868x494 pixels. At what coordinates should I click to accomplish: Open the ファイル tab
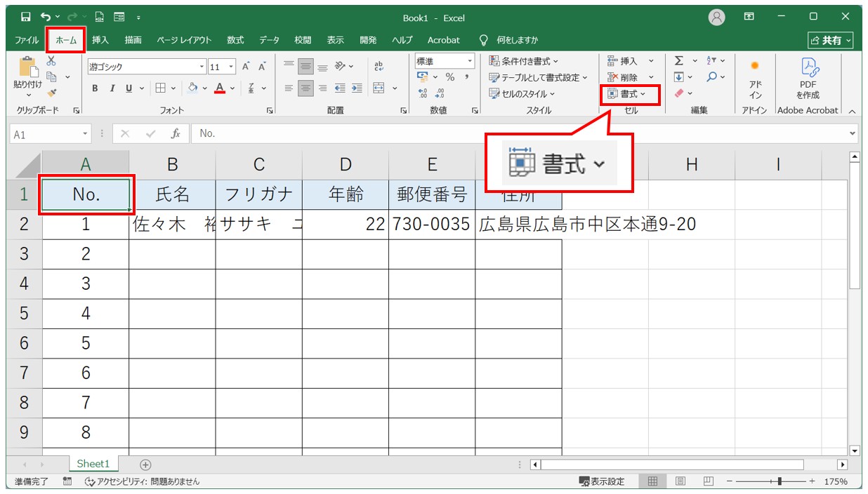[27, 40]
